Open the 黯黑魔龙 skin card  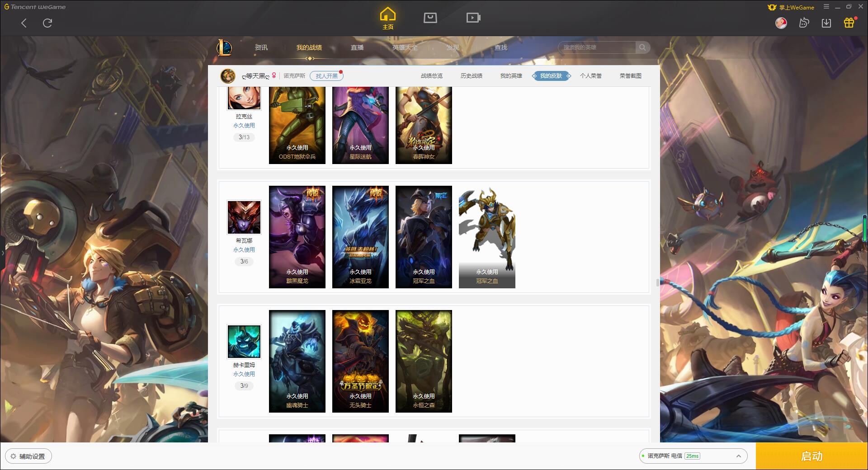tap(297, 237)
